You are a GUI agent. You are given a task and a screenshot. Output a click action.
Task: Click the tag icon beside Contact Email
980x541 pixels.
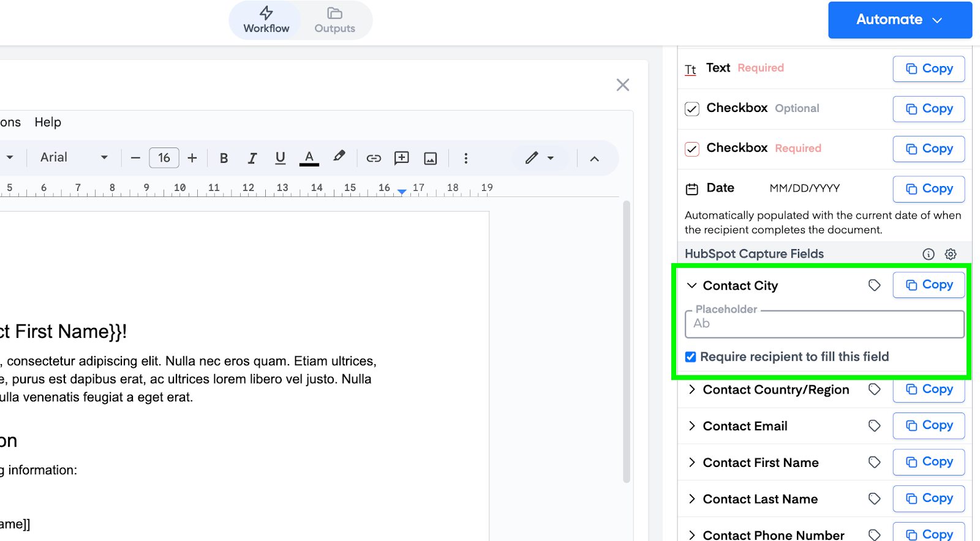point(874,426)
